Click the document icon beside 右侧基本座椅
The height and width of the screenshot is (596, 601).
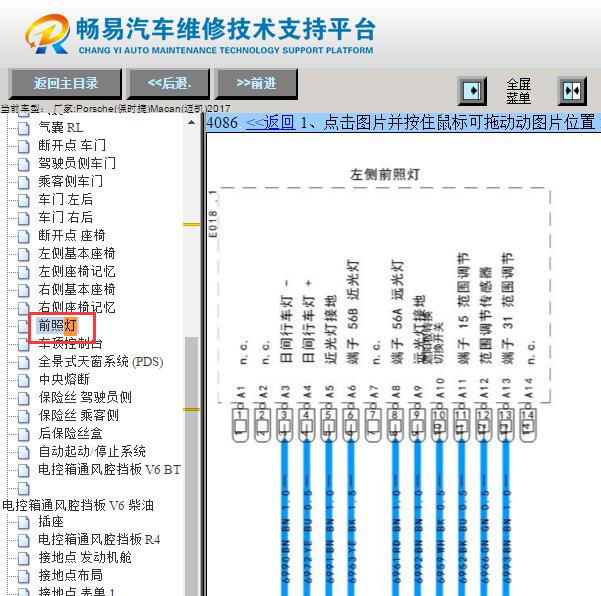pos(24,291)
